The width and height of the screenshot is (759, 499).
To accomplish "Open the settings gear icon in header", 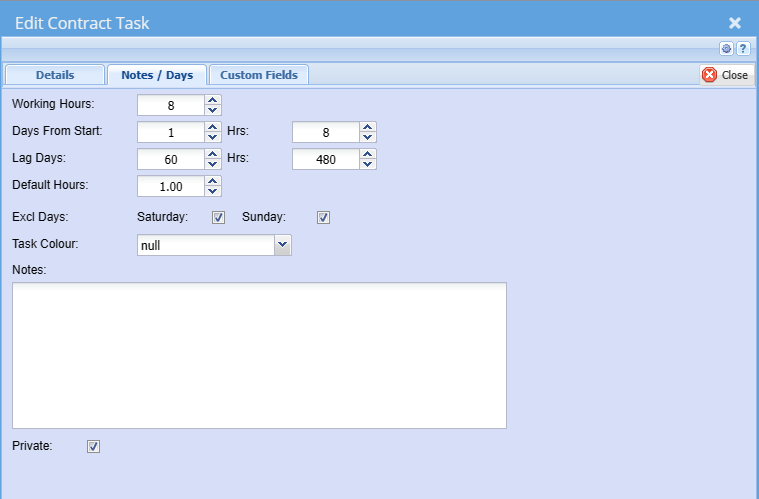I will 726,48.
